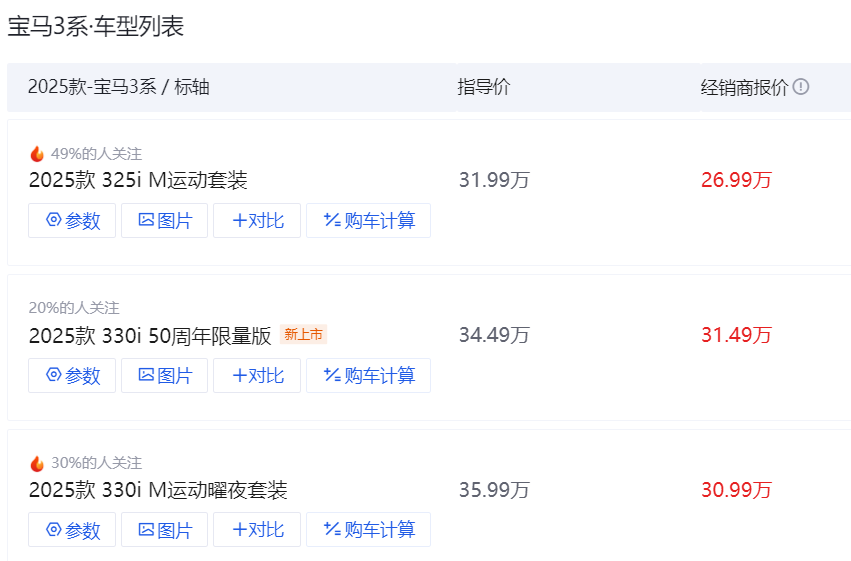Click the dealer price 26.99万
Viewport: 851px width, 561px height.
pyautogui.click(x=736, y=180)
